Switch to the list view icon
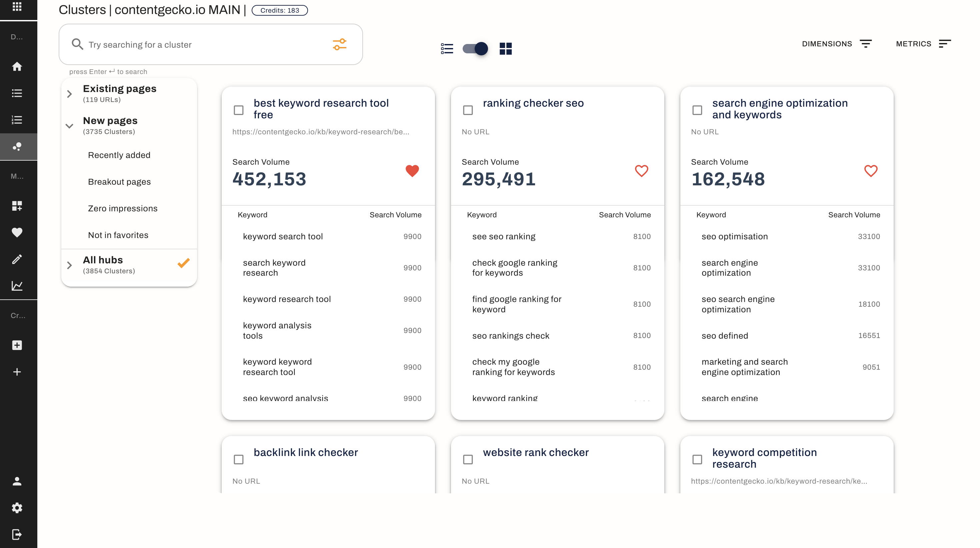Screen dimensions: 980x548 [447, 49]
